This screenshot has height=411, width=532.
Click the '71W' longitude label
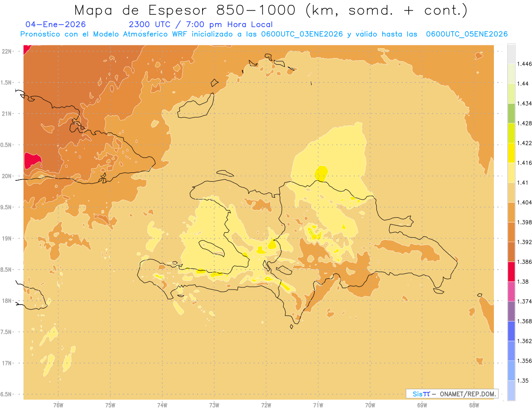click(x=318, y=405)
